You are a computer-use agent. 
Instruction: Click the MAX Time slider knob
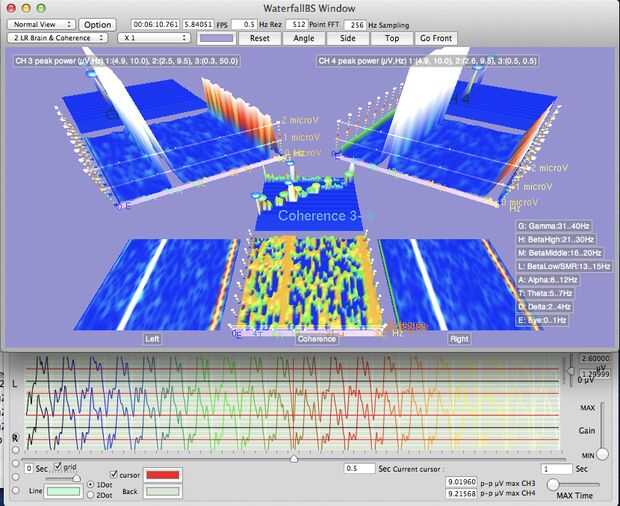pos(553,484)
